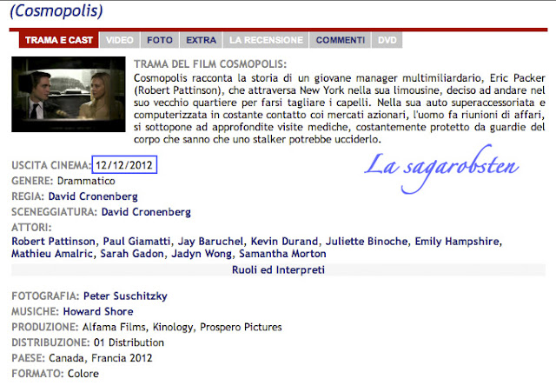The height and width of the screenshot is (392, 556).
Task: Open director David Cronenberg link under Regia
Action: 93,196
